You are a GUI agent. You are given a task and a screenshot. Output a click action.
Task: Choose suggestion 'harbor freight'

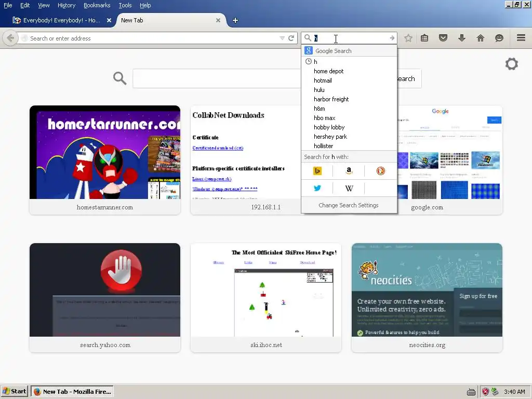click(349, 99)
